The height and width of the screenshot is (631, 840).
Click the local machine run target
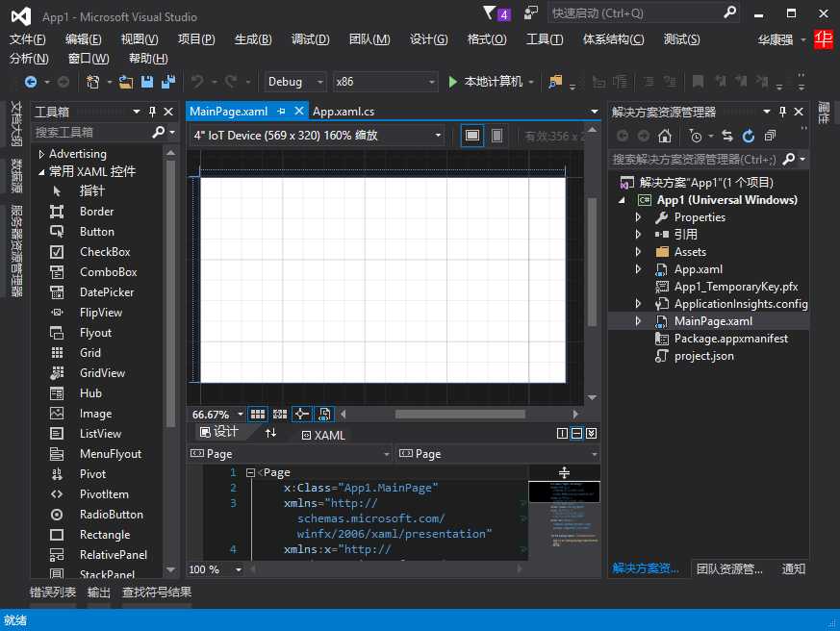(x=494, y=82)
